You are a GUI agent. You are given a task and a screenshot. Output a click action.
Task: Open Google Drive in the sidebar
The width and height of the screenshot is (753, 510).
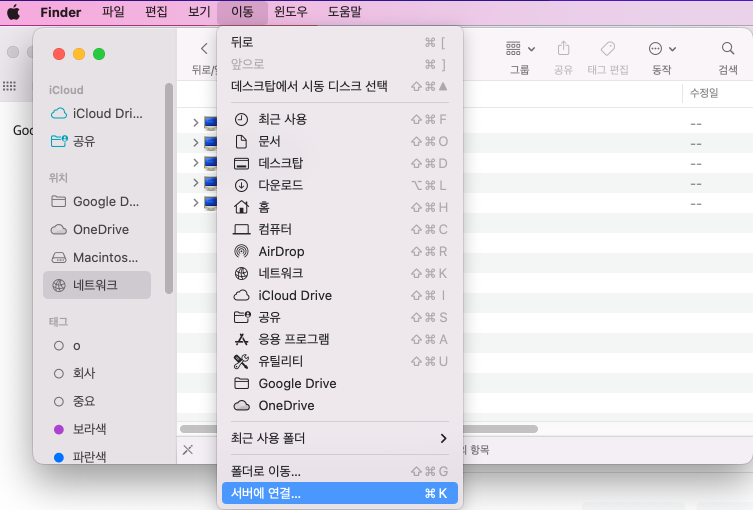click(x=97, y=202)
